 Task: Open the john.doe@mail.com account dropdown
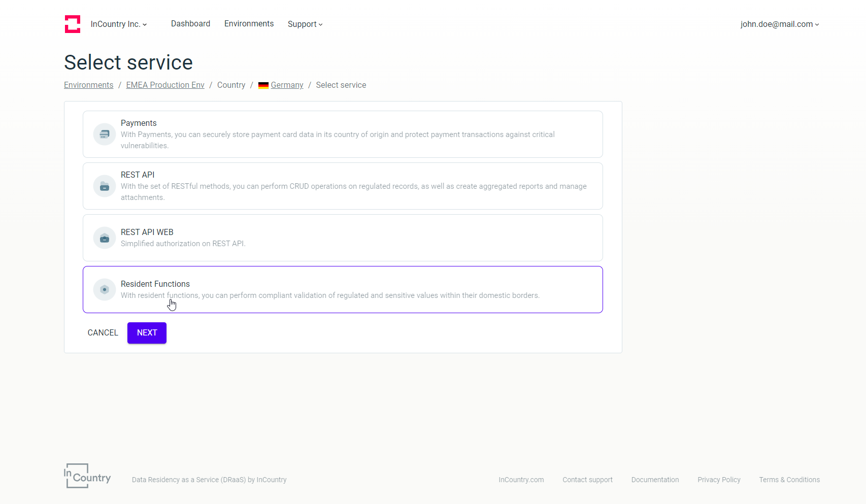tap(779, 24)
